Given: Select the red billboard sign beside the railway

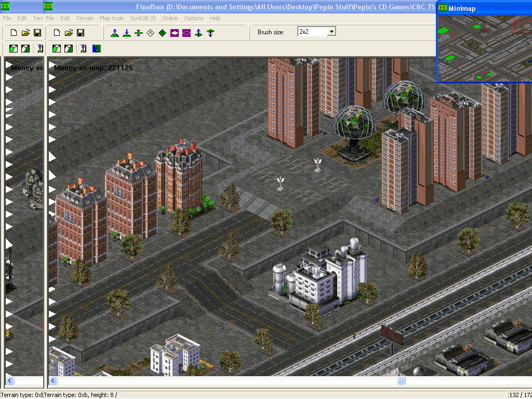Looking at the screenshot, I should click(392, 335).
